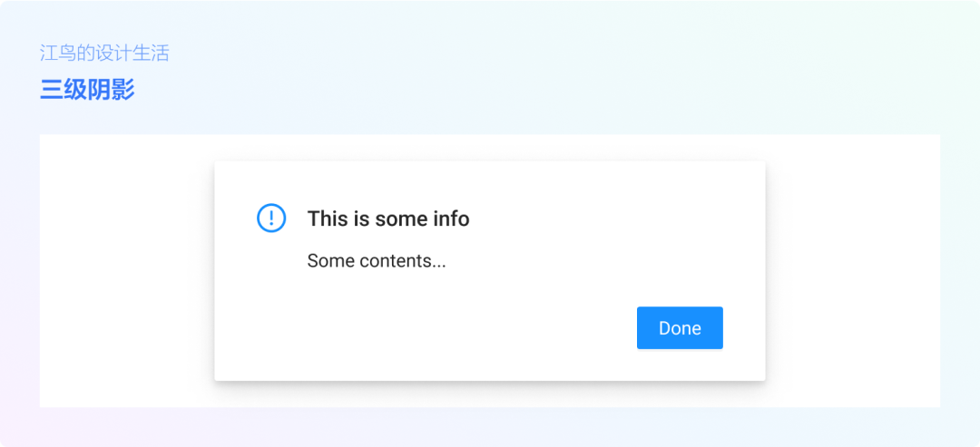980x447 pixels.
Task: Click the dialog's empty top-right corner area
Action: click(717, 186)
